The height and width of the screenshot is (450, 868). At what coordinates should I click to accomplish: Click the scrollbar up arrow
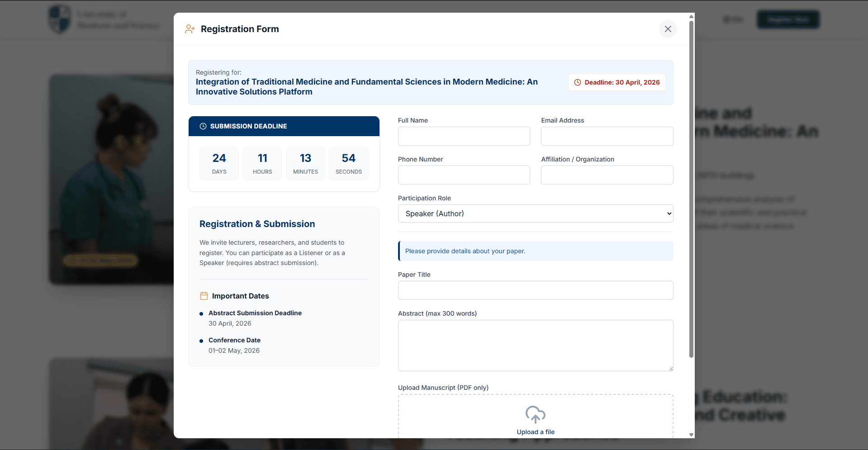(x=691, y=16)
